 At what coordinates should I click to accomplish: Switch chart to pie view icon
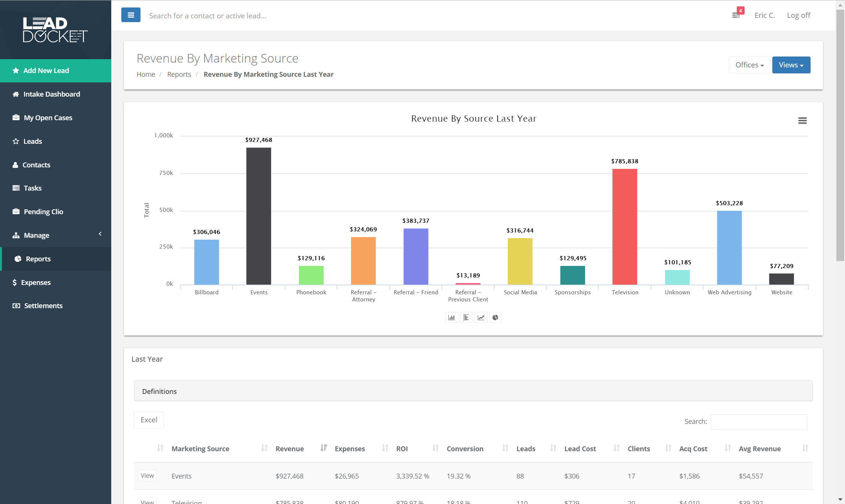[495, 318]
